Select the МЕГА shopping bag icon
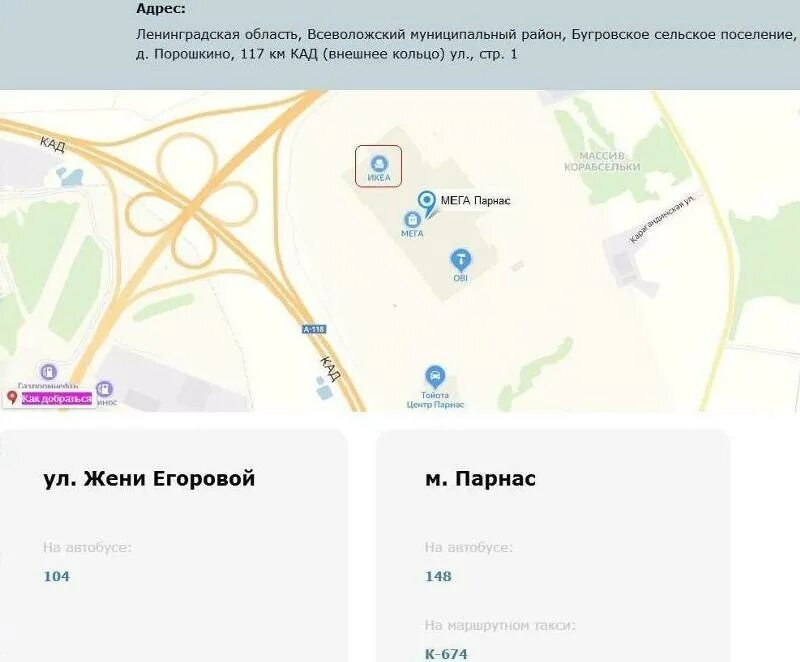The height and width of the screenshot is (662, 800). click(412, 220)
